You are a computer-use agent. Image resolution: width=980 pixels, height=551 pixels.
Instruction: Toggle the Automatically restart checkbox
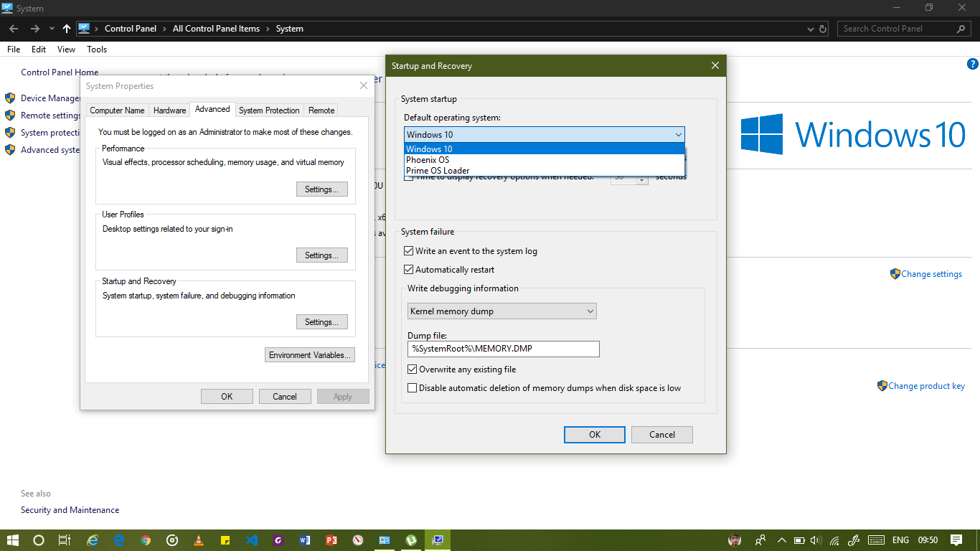click(x=409, y=270)
